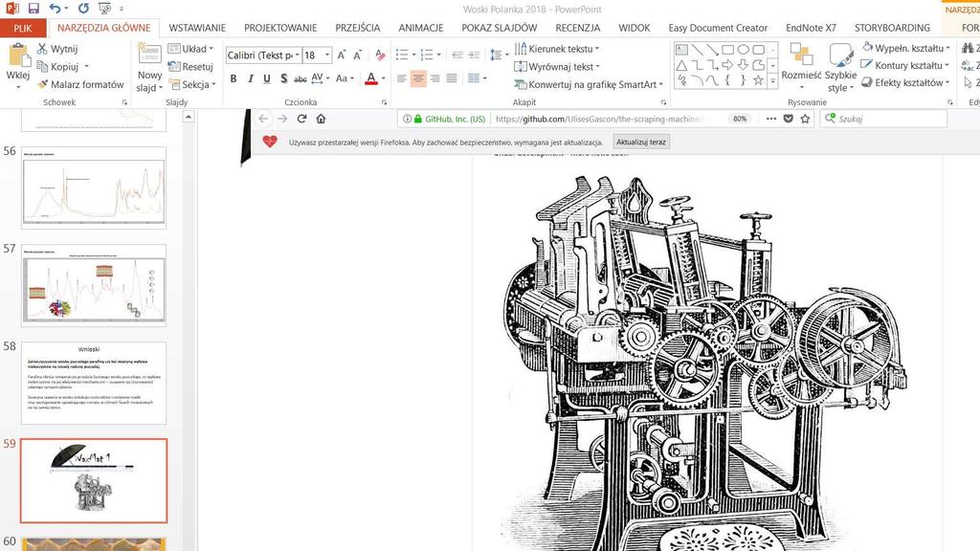Toggle italic formatting
980x551 pixels.
(x=250, y=78)
